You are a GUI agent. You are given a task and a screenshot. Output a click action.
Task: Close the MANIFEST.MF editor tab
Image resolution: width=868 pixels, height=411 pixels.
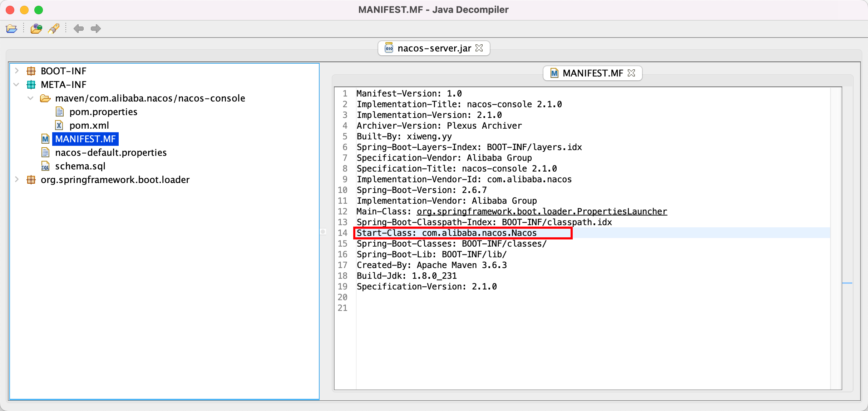[x=632, y=73]
